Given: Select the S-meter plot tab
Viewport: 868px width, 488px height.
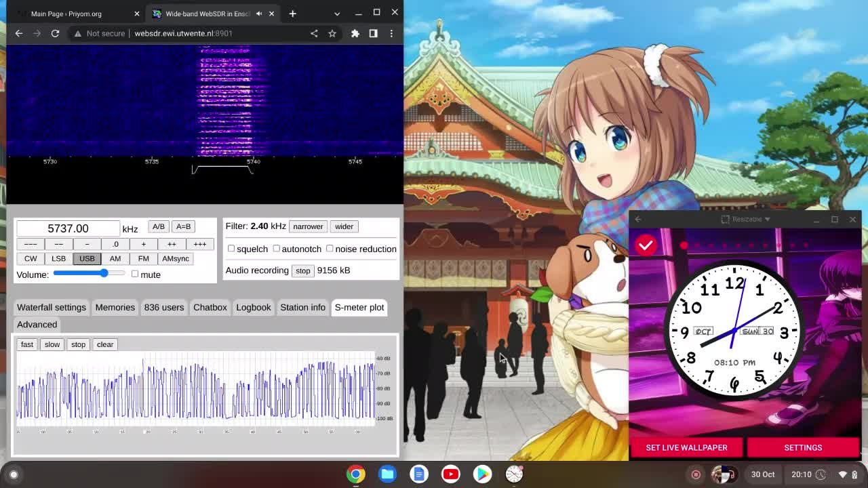Looking at the screenshot, I should tap(359, 307).
